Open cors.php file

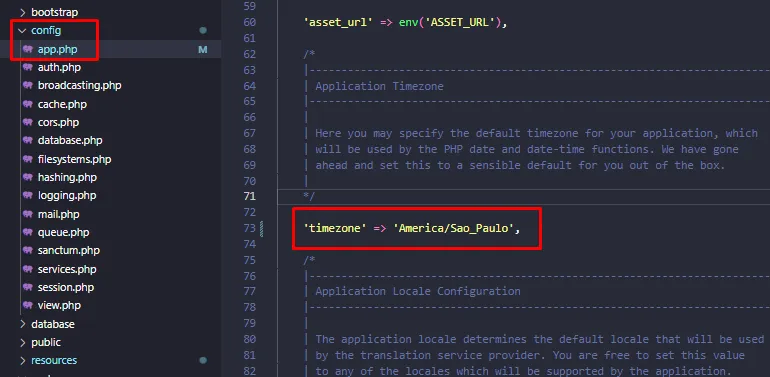pyautogui.click(x=58, y=122)
